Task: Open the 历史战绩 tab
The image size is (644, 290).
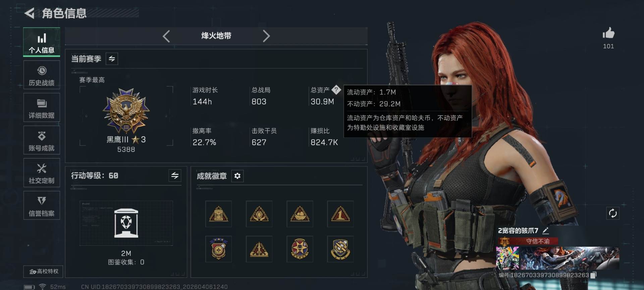Action: coord(42,75)
